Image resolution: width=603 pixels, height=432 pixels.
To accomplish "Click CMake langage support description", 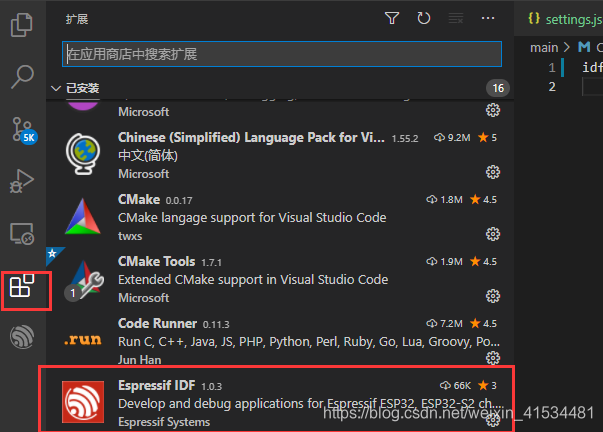I will point(252,218).
